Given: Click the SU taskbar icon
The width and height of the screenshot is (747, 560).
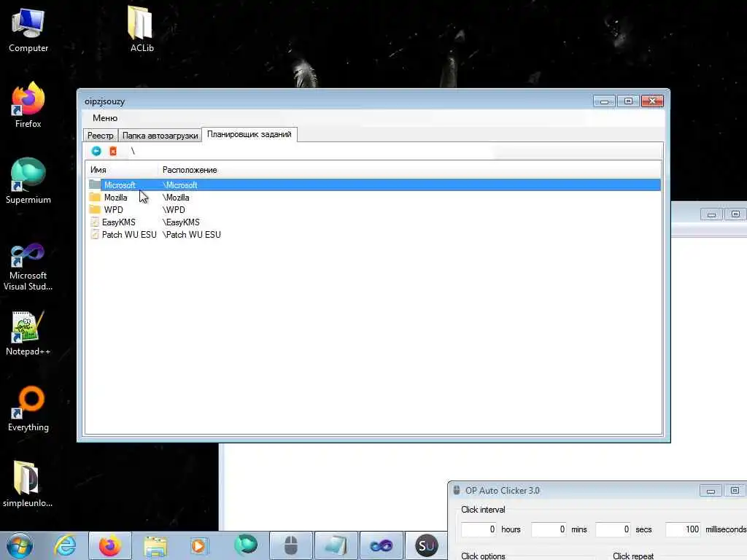Looking at the screenshot, I should click(x=426, y=545).
